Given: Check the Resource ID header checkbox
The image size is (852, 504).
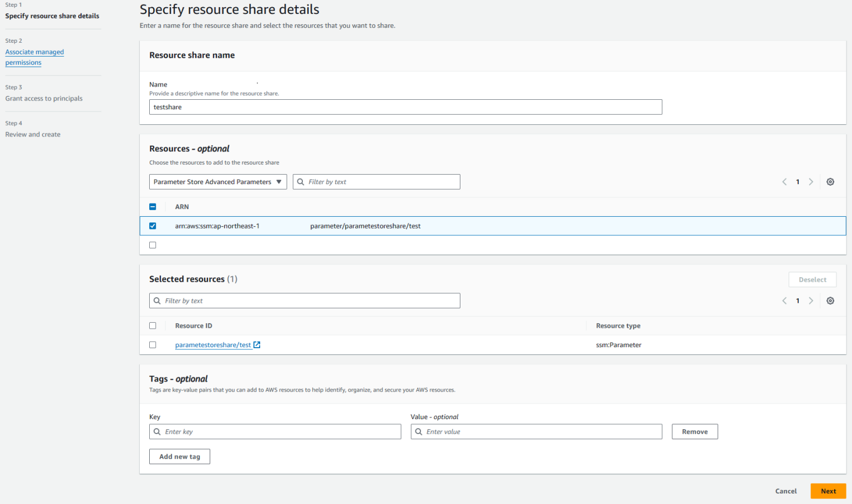Looking at the screenshot, I should coord(153,326).
